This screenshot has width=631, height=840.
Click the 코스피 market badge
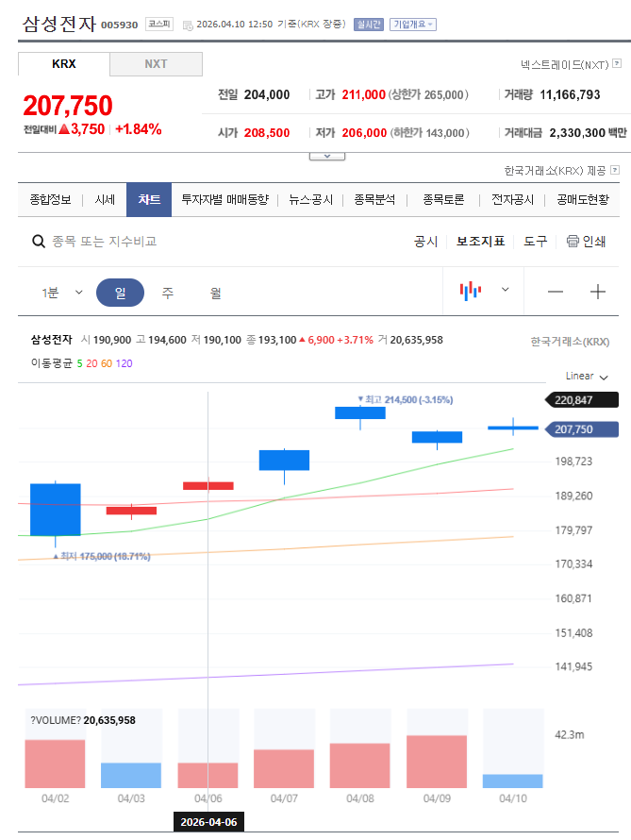159,25
